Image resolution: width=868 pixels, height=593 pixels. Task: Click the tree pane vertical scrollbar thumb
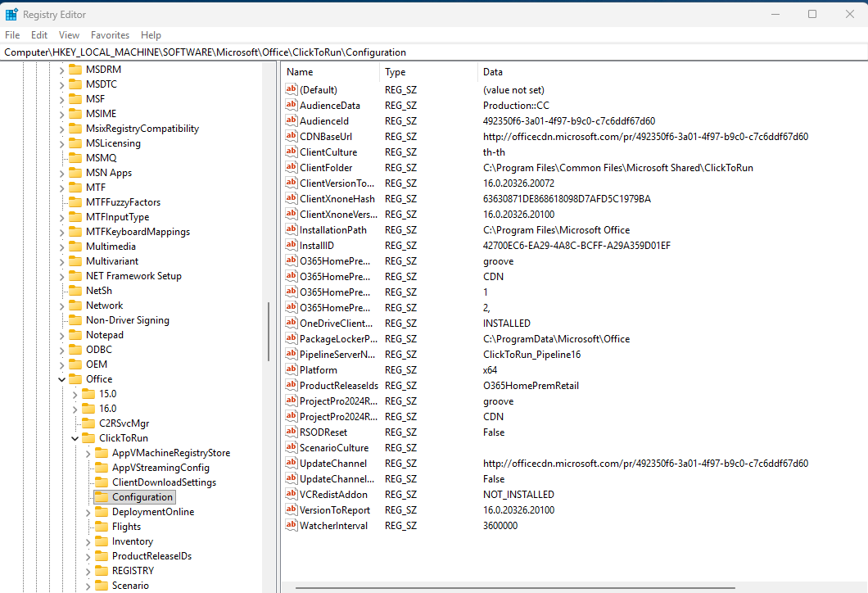pyautogui.click(x=269, y=333)
